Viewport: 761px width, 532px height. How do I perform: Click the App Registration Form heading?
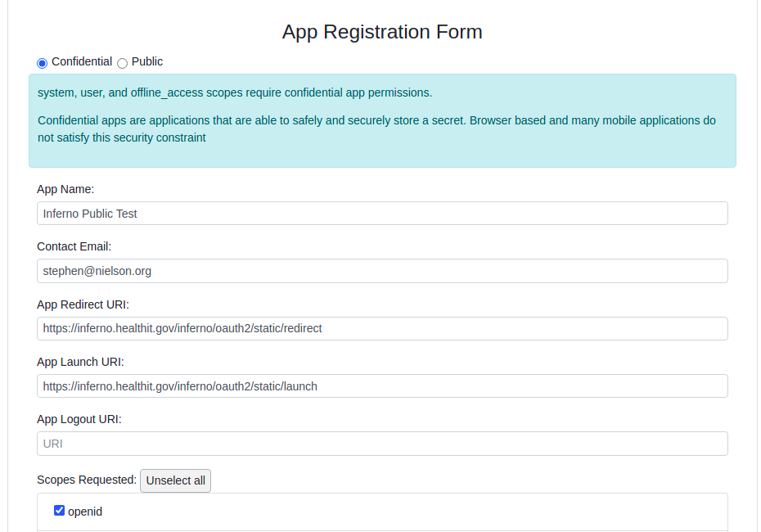click(382, 32)
